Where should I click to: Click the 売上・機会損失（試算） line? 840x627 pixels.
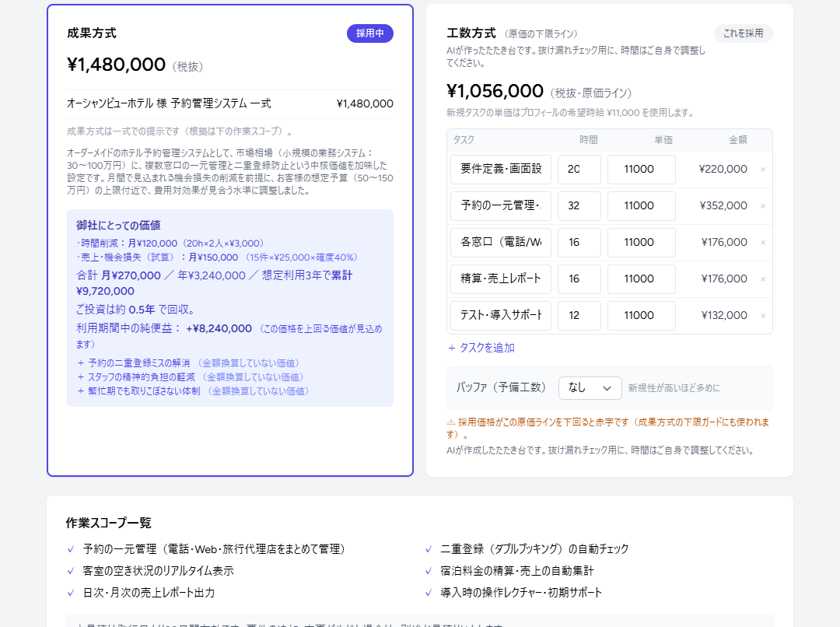217,257
